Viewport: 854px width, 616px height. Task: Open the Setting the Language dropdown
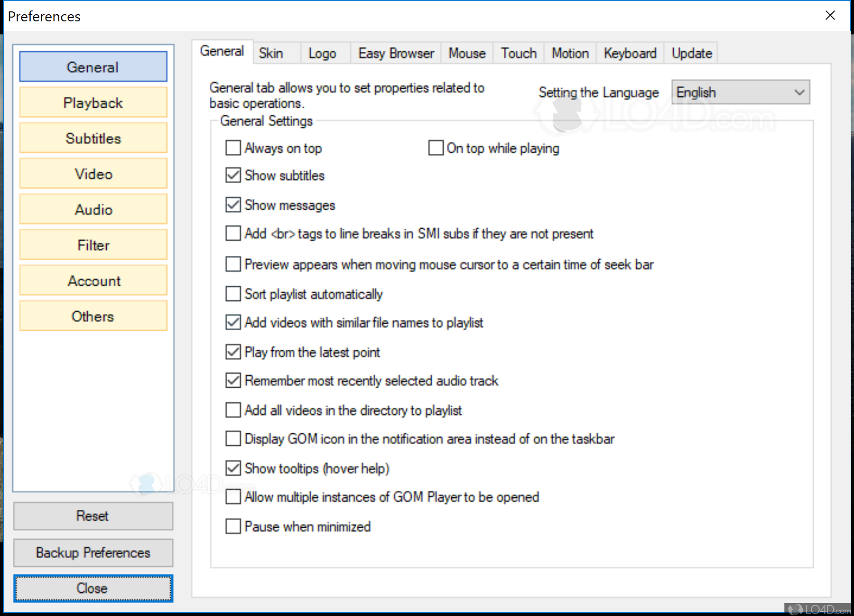pyautogui.click(x=740, y=92)
